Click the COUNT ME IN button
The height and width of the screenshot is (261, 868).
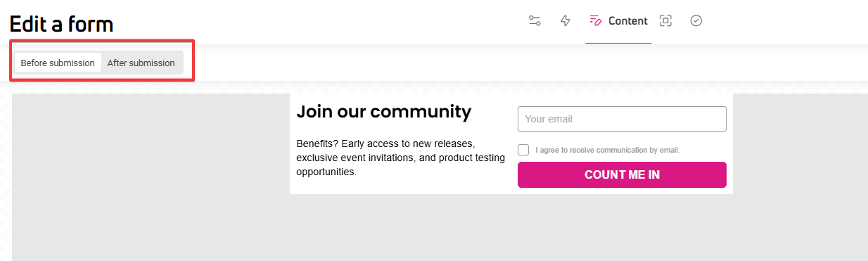click(x=622, y=174)
